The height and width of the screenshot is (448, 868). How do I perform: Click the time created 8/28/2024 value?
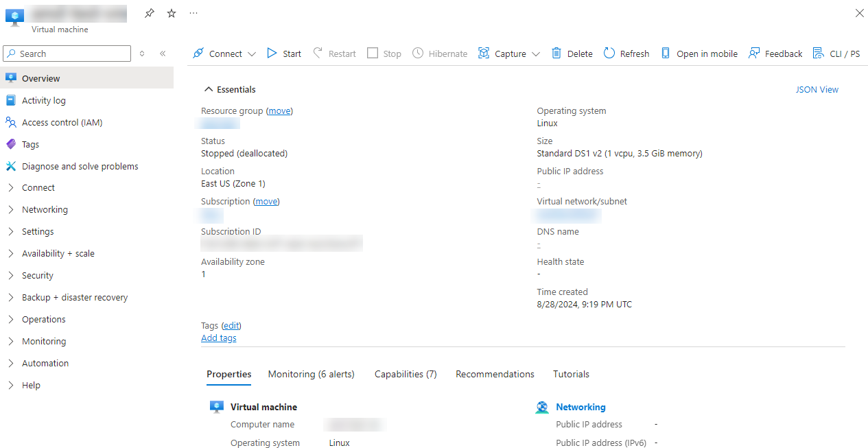coord(584,304)
